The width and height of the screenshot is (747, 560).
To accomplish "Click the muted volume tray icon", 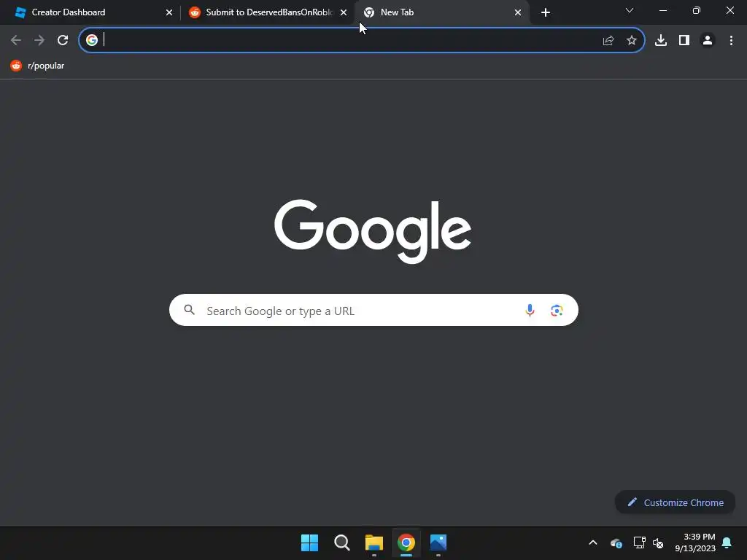I will click(658, 542).
